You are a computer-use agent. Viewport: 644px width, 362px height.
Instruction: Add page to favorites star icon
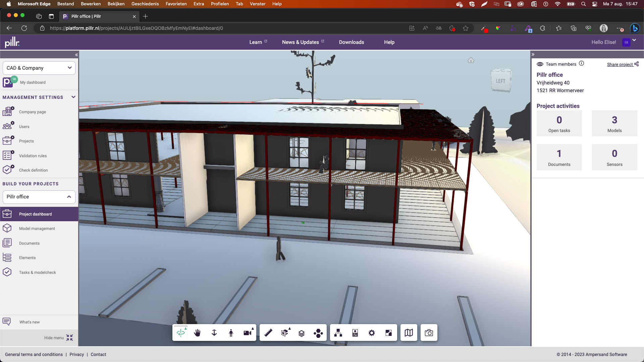[x=466, y=28]
